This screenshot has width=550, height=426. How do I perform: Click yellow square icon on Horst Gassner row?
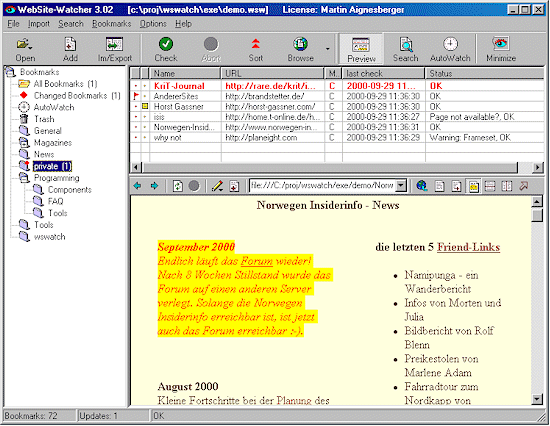pos(145,106)
